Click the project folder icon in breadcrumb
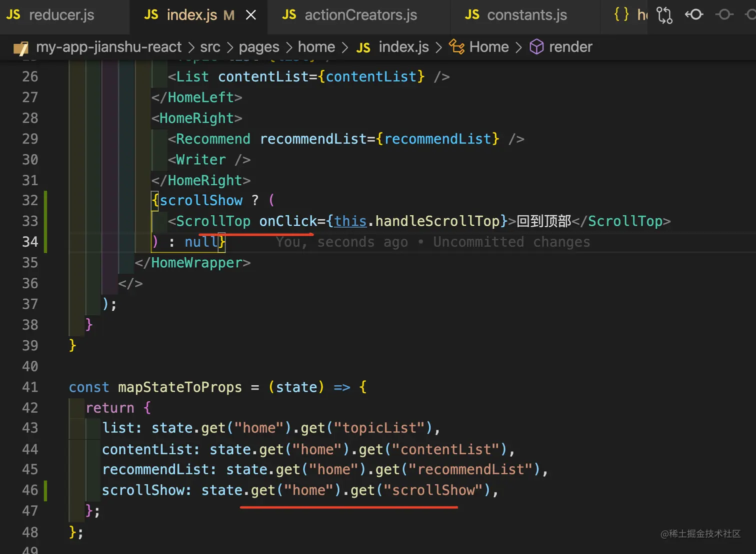This screenshot has width=756, height=554. [x=20, y=48]
